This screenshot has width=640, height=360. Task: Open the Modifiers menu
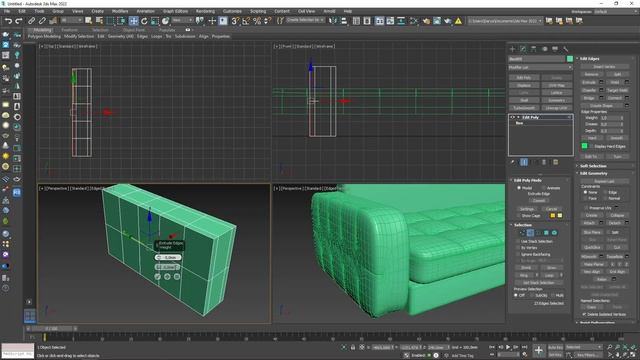[120, 11]
